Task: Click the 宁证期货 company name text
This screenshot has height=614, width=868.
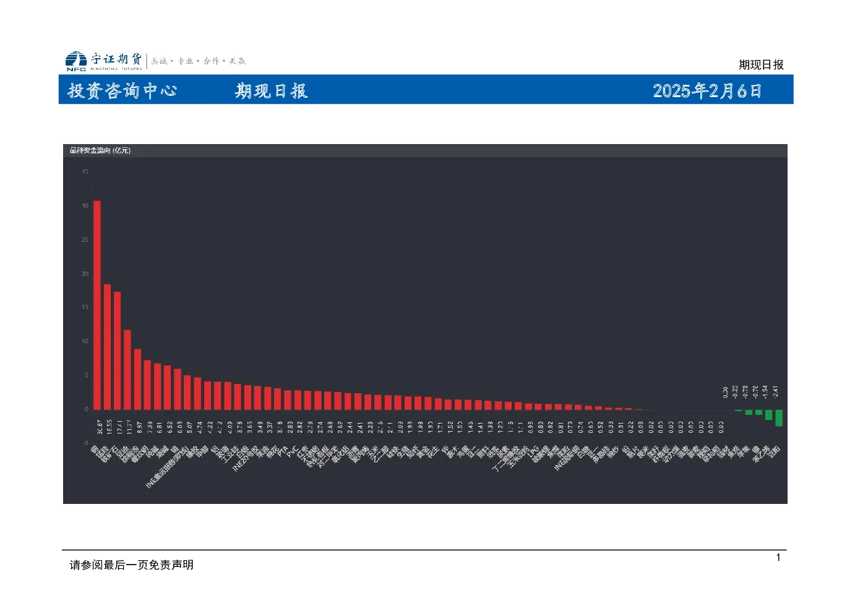Action: (x=116, y=59)
